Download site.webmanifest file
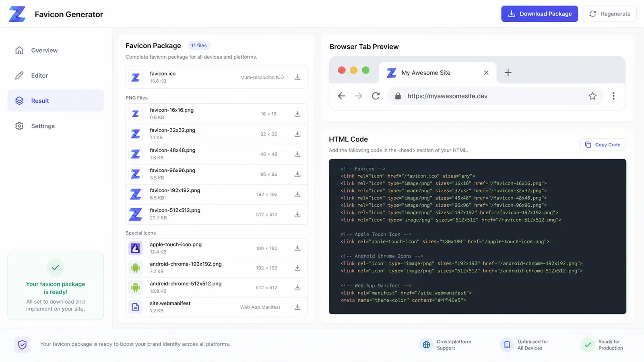644x362 pixels. tap(297, 307)
